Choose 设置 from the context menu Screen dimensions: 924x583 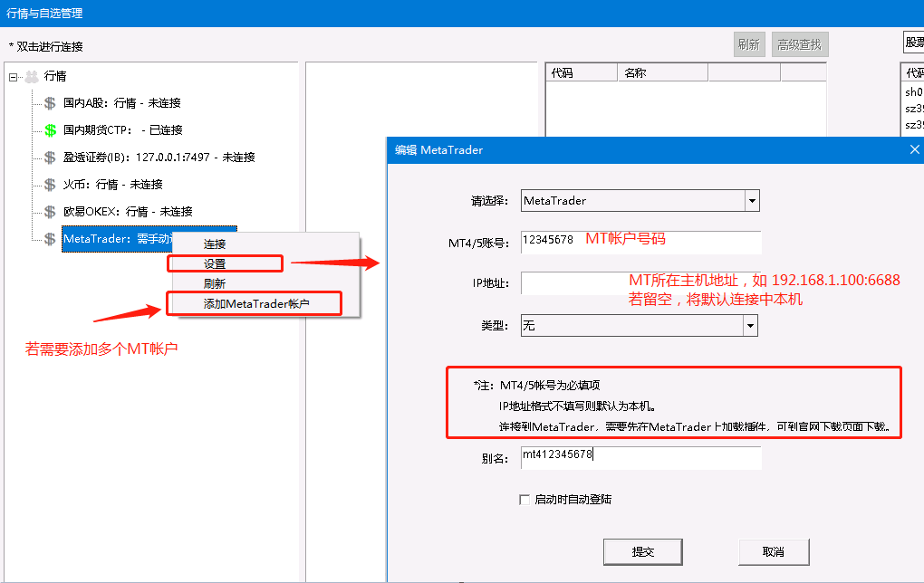(215, 263)
